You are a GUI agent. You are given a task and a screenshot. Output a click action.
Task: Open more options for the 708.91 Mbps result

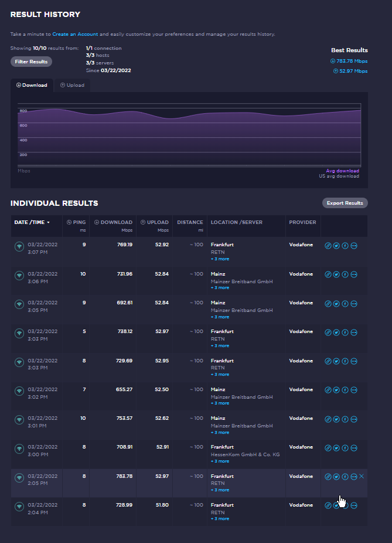tap(354, 448)
